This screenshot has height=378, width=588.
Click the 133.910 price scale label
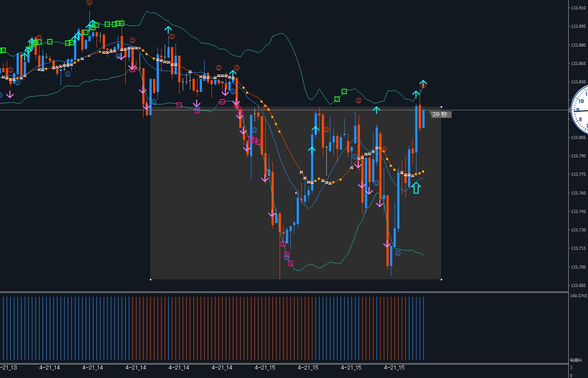[x=579, y=8]
